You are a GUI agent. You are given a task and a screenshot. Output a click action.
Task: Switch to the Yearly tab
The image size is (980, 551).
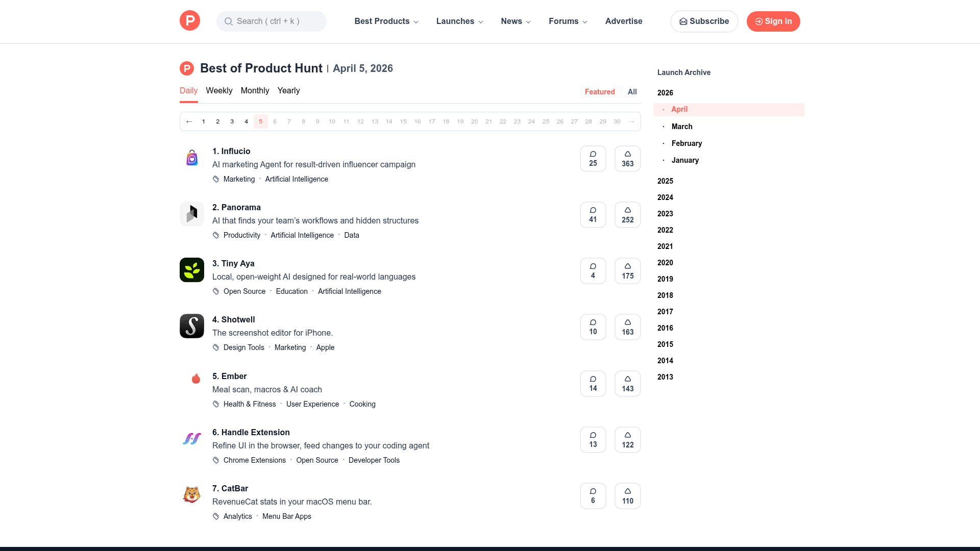288,91
